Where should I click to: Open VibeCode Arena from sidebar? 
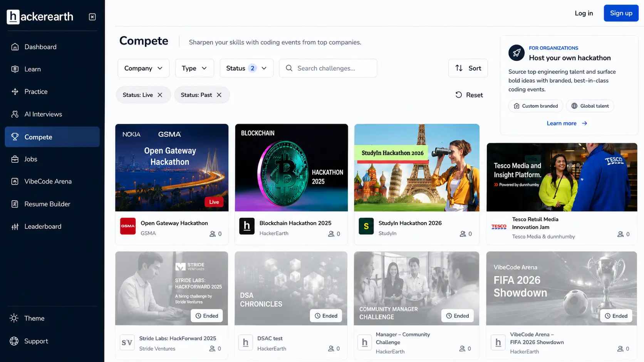(x=52, y=182)
